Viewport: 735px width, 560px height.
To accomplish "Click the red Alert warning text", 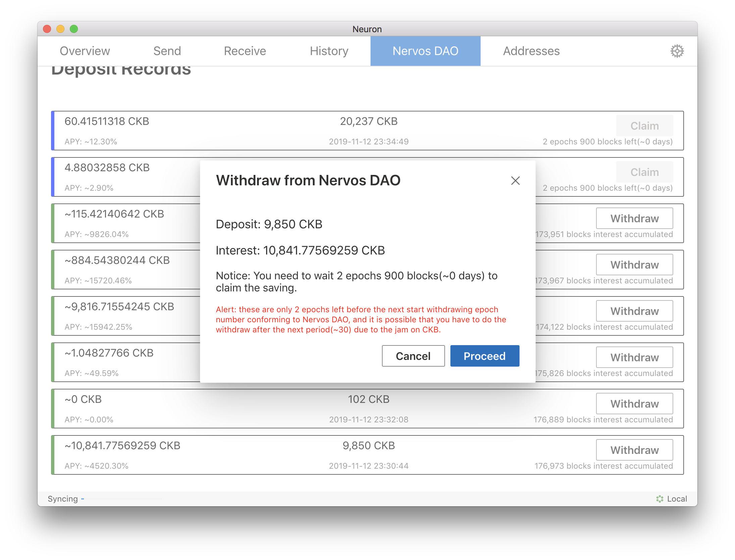I will click(361, 320).
